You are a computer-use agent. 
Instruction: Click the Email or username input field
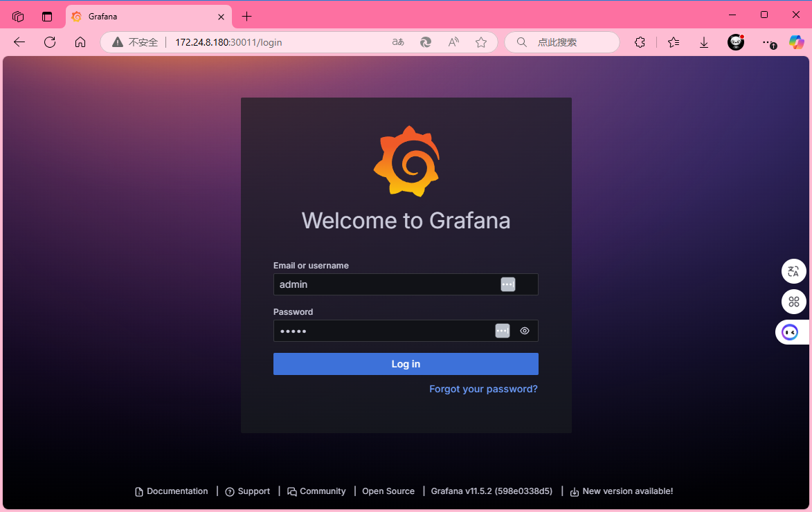point(406,284)
